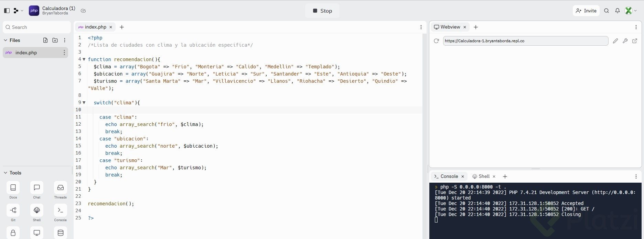The width and height of the screenshot is (644, 239).
Task: Select index.php in the file tree
Action: [x=35, y=53]
